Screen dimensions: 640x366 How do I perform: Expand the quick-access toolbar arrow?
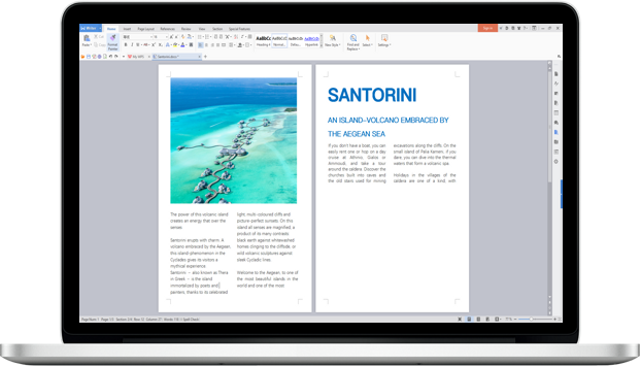(x=124, y=57)
